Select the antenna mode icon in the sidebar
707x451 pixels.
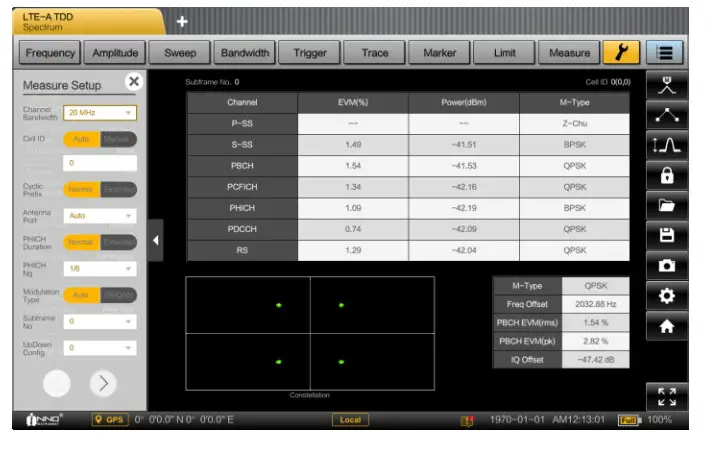(x=666, y=85)
